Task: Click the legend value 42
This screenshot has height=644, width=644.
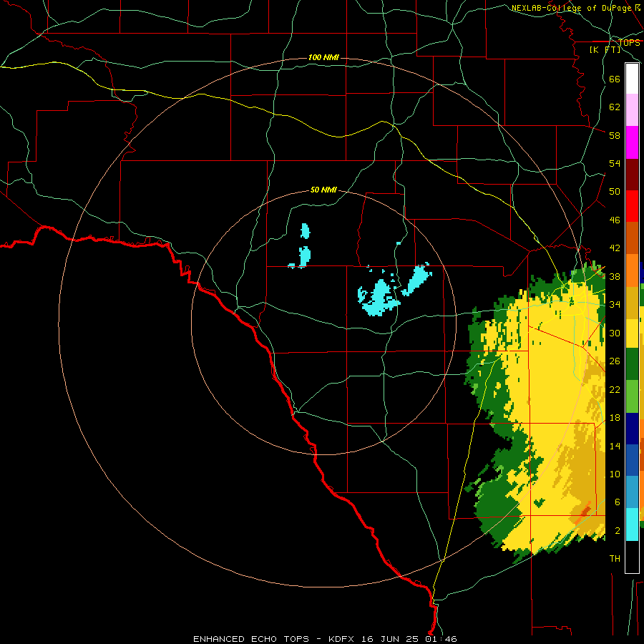Action: pos(615,248)
